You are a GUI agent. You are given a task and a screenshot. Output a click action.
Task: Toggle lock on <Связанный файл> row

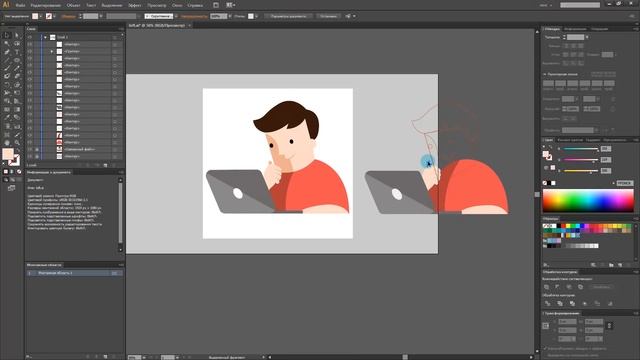pyautogui.click(x=37, y=149)
